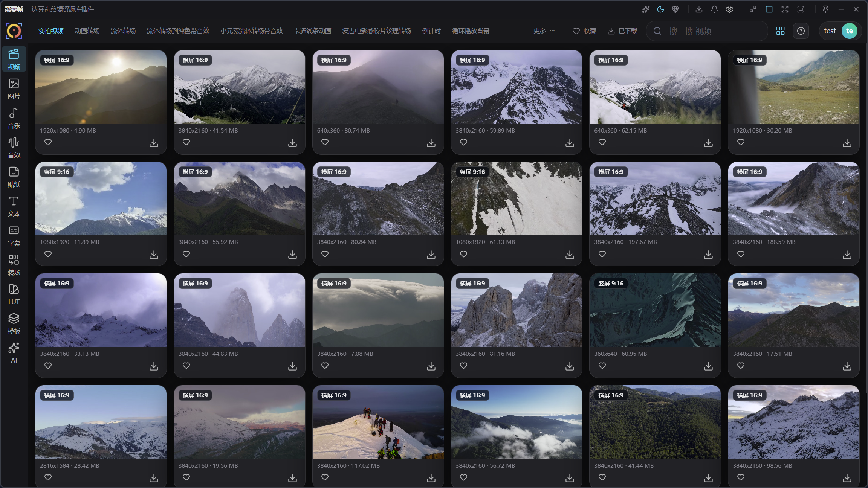
Task: Favorite the 3840x2160 41.54 MB video
Action: click(x=186, y=142)
